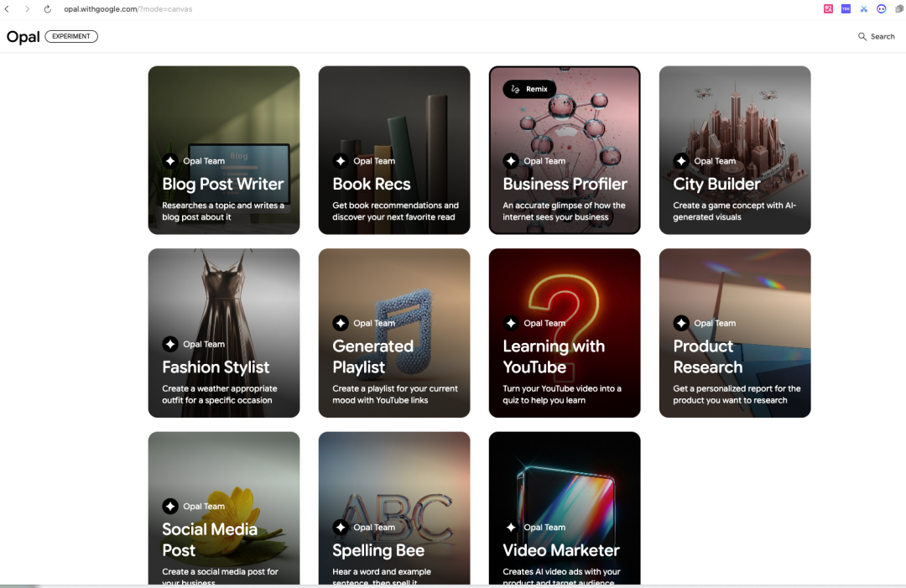Click the Opal Team star icon on Fashion Stylist
Screen dimensions: 906x588
[x=169, y=344]
